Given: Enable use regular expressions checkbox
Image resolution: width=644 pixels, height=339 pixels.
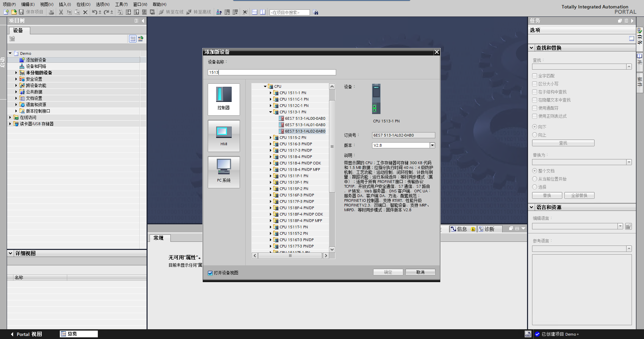Looking at the screenshot, I should [534, 116].
